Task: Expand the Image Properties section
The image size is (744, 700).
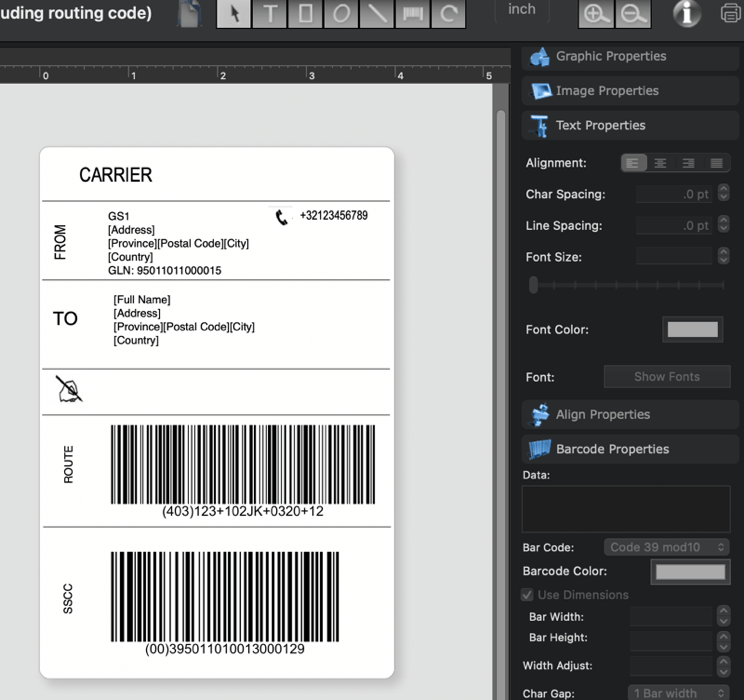Action: (x=630, y=91)
